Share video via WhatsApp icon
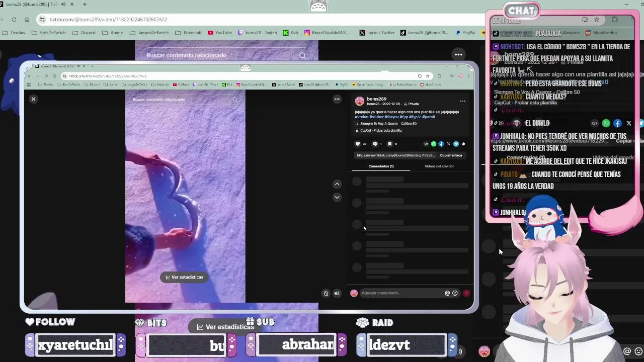Image resolution: width=644 pixels, height=362 pixels. click(x=434, y=144)
